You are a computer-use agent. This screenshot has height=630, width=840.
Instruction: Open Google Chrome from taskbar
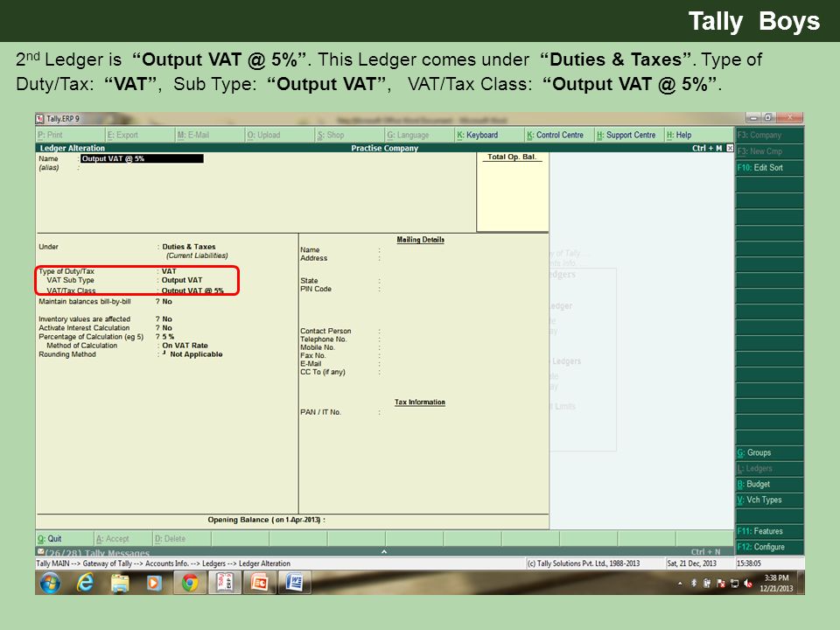190,583
